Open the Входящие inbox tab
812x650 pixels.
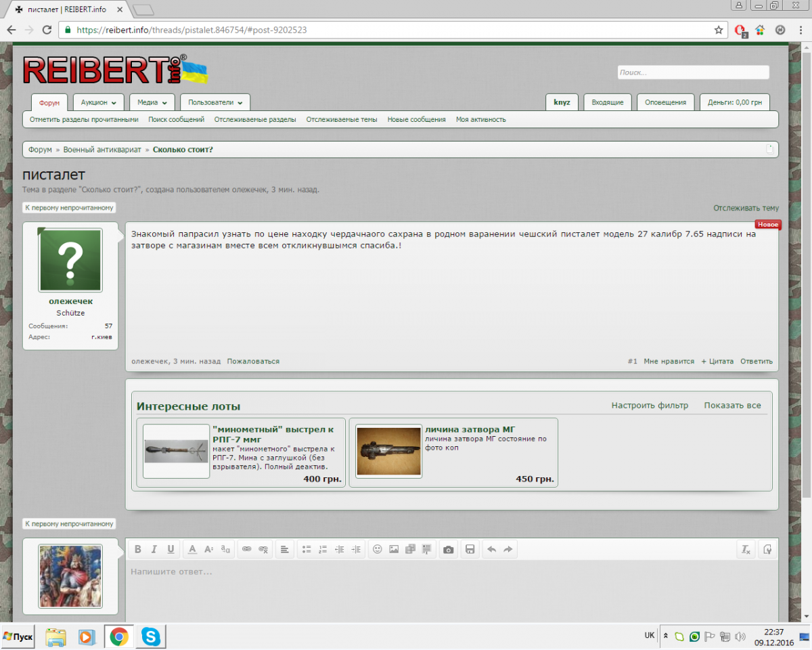(x=608, y=102)
